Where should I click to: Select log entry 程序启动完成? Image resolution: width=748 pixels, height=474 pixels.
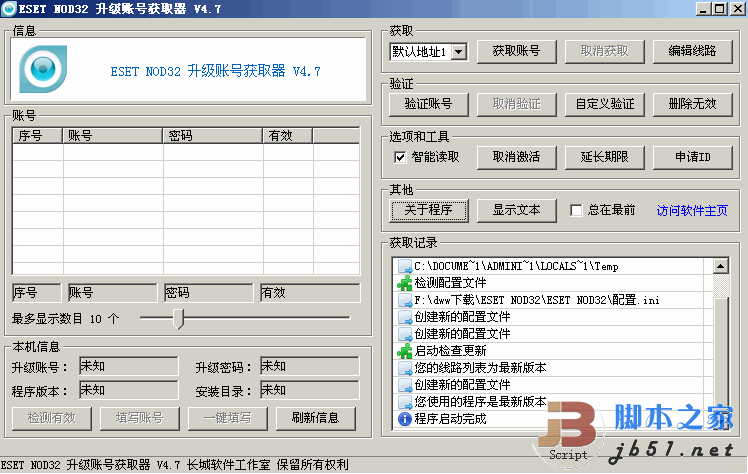pyautogui.click(x=553, y=419)
